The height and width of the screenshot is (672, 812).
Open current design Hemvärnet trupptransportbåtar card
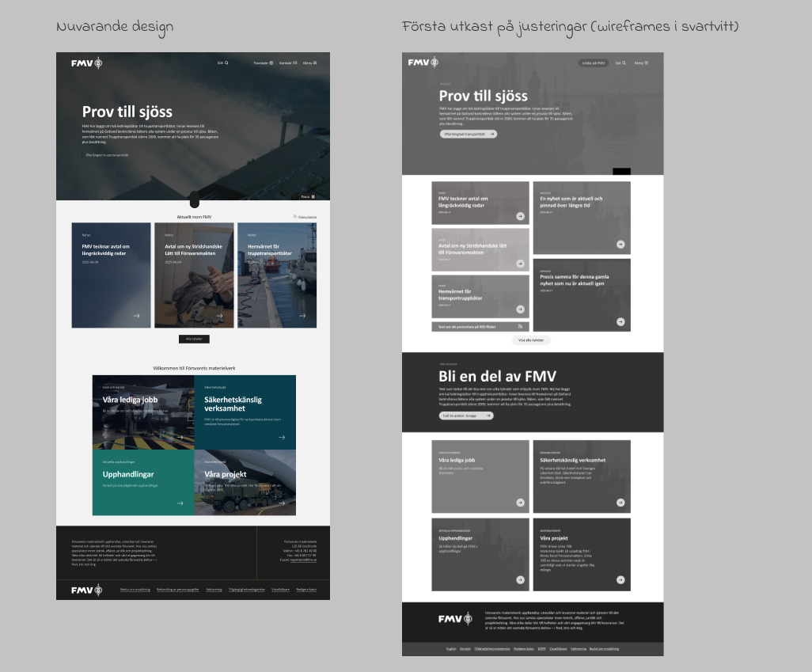point(277,275)
